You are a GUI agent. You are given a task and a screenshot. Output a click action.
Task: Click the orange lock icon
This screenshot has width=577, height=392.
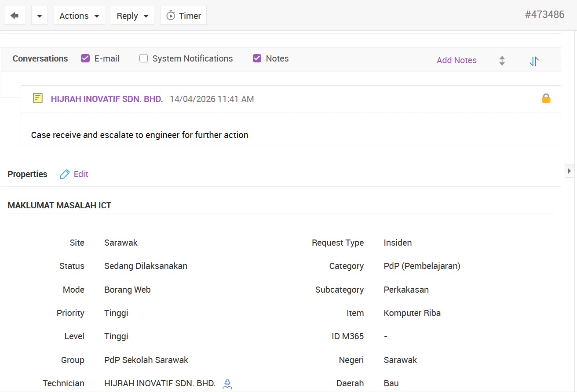[546, 98]
